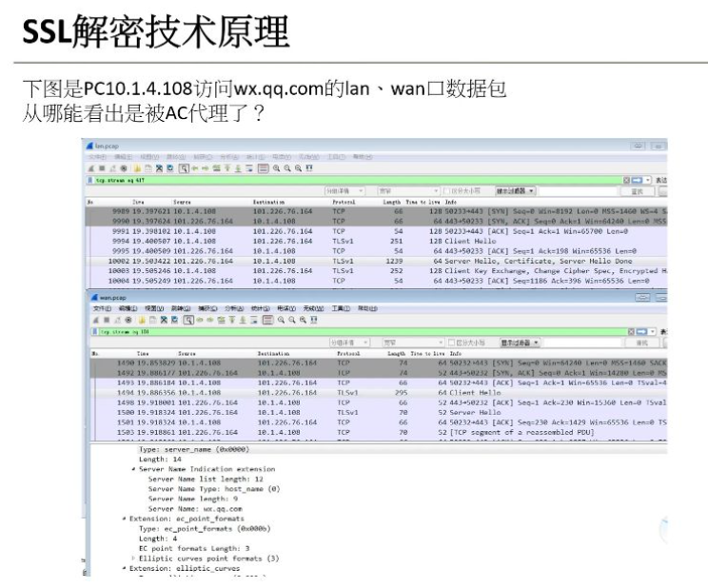Expand Elliptic curves point formats node
708x588 pixels.
pyautogui.click(x=133, y=559)
